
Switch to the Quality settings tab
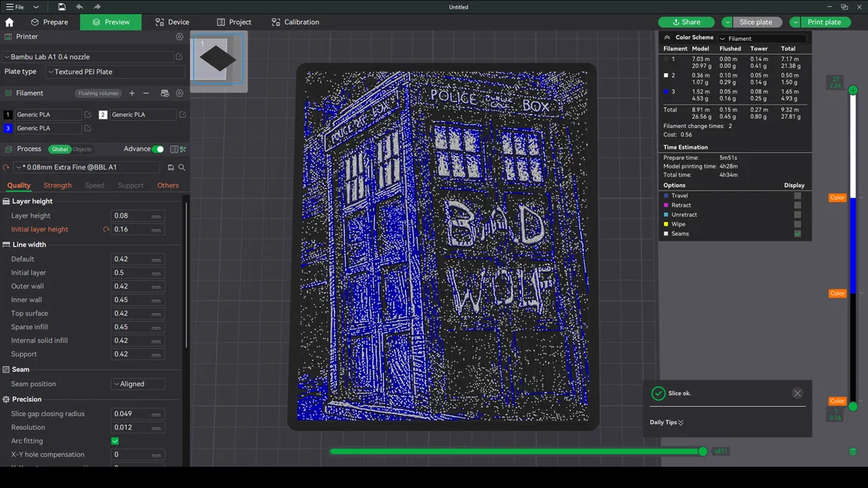pos(18,186)
